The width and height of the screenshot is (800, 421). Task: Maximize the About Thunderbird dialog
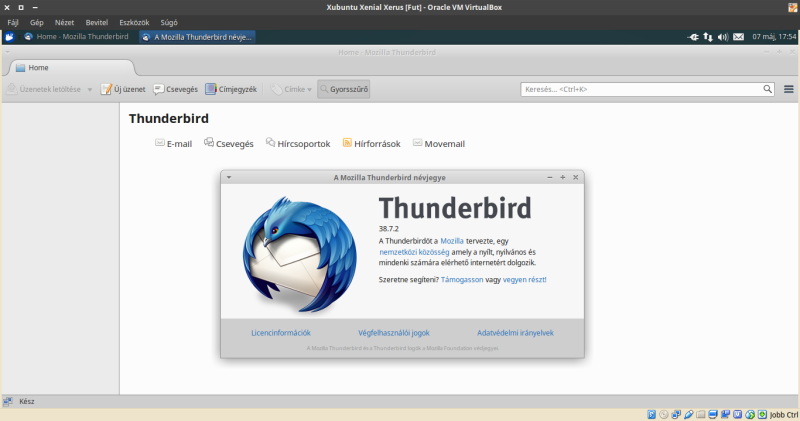(x=563, y=177)
